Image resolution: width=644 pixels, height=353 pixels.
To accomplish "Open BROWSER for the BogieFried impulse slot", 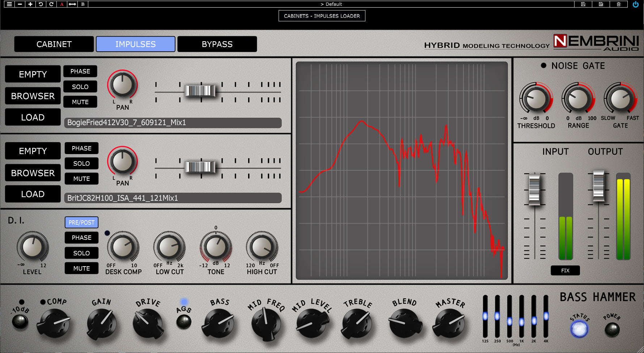I will tap(33, 96).
